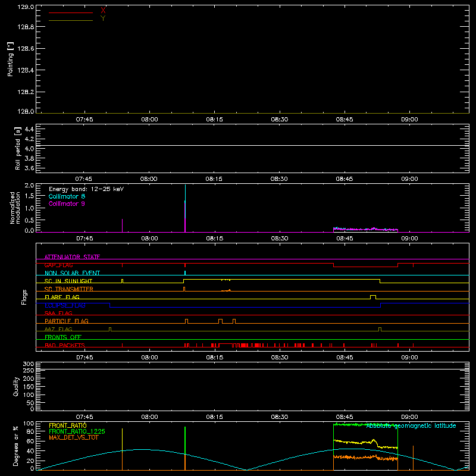The image size is (476, 476).
Task: Click the Collimator 8 legend entry
Action: [x=67, y=196]
